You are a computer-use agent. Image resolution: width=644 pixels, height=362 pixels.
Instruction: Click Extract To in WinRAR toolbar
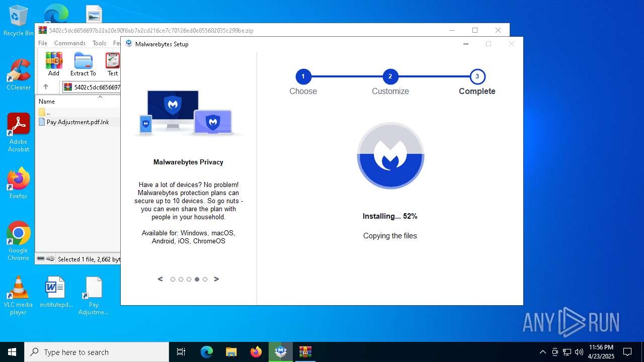[x=83, y=64]
